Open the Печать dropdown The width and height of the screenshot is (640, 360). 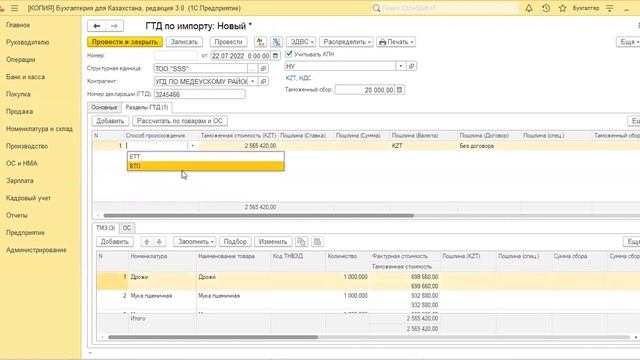[396, 42]
